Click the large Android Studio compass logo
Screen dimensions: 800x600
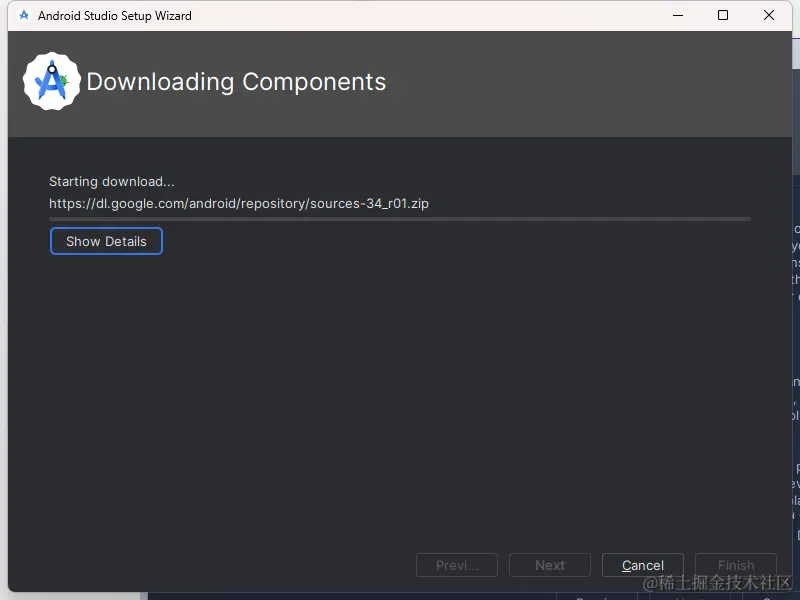pyautogui.click(x=52, y=81)
